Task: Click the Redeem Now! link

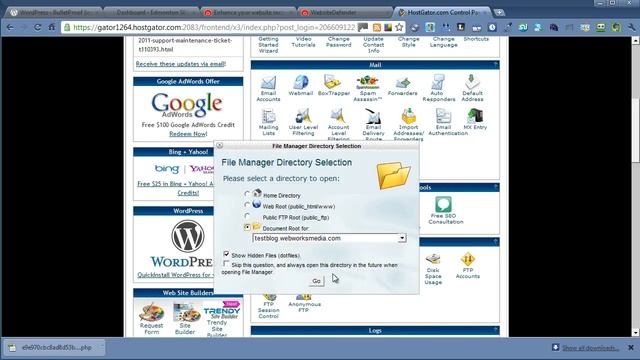Action: (188, 134)
